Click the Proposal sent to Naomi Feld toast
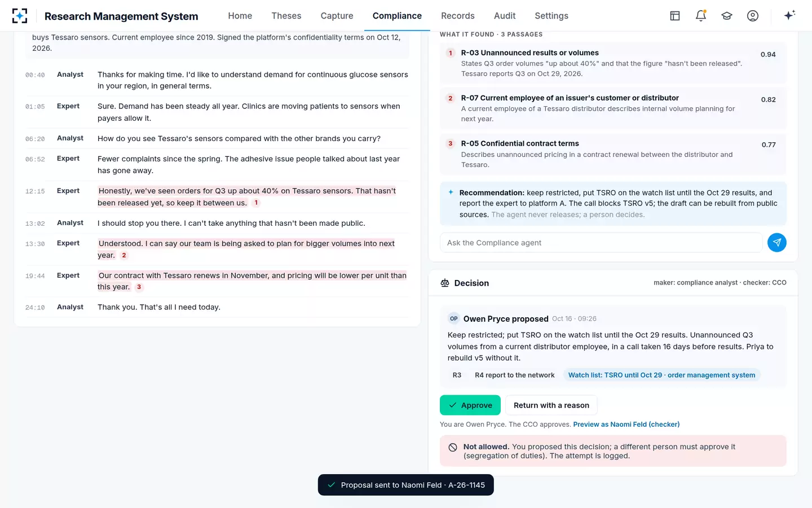The width and height of the screenshot is (812, 508). [406, 485]
